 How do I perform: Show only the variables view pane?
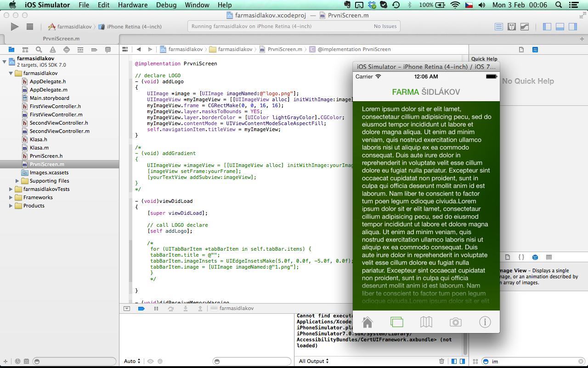[x=454, y=362]
